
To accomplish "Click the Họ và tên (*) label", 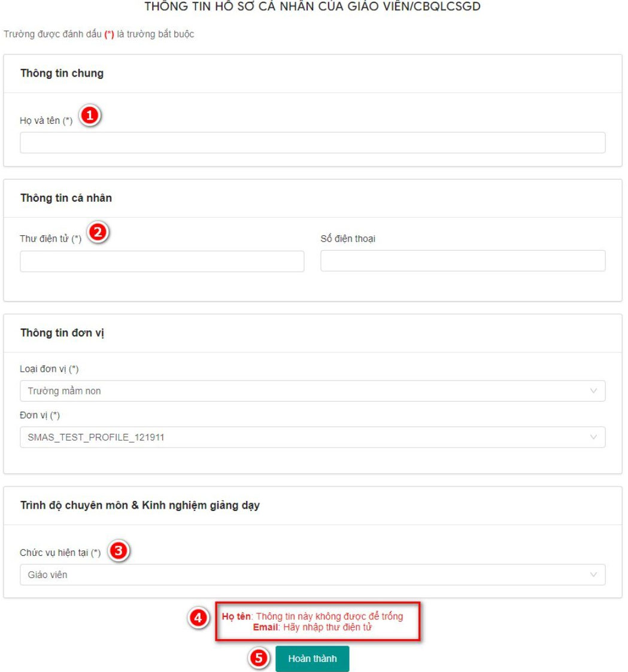I will click(46, 121).
